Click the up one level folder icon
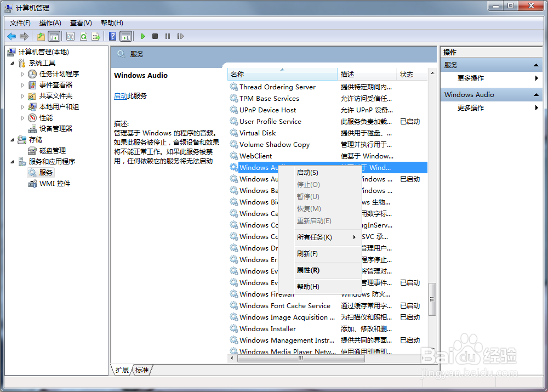Image resolution: width=548 pixels, height=392 pixels. 41,36
